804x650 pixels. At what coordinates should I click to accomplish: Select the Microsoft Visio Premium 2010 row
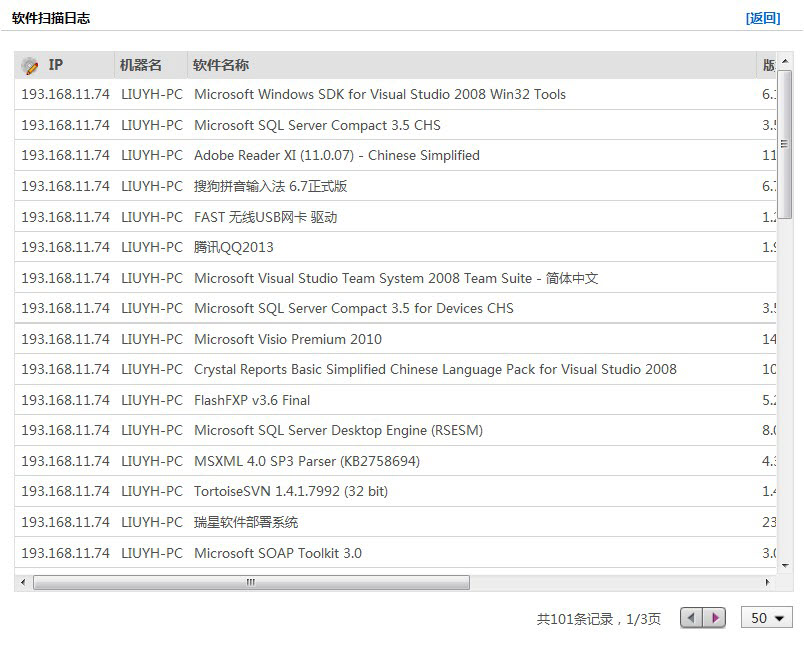[287, 339]
